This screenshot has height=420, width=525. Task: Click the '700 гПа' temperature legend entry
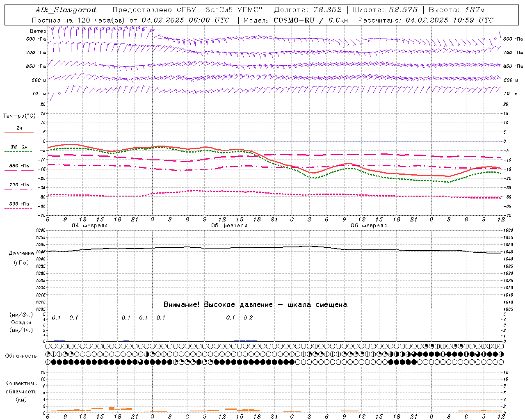[x=19, y=185]
